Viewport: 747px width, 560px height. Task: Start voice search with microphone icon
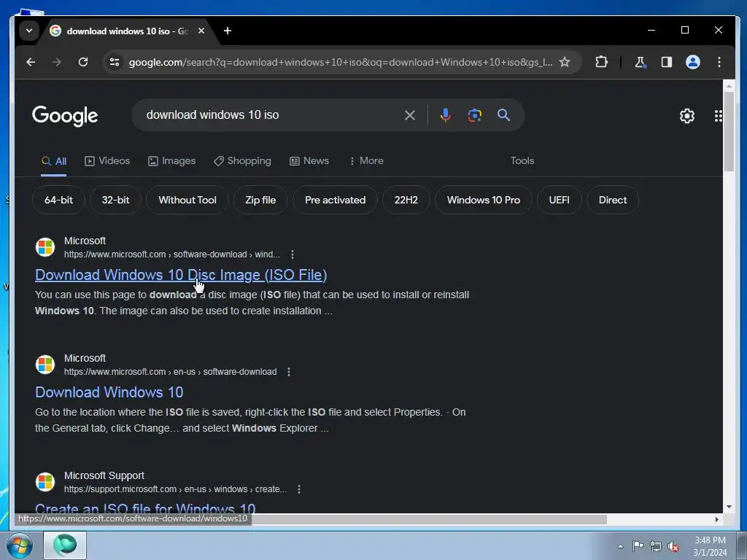pyautogui.click(x=446, y=115)
